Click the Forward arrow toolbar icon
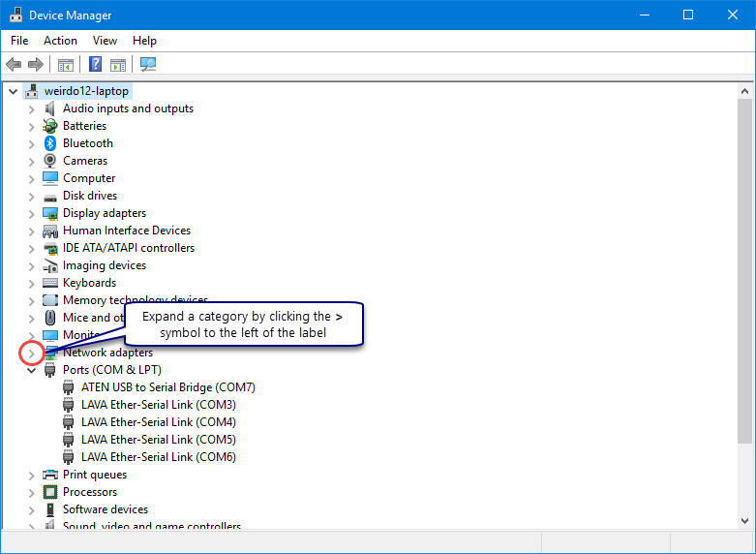The width and height of the screenshot is (756, 554). [x=36, y=65]
